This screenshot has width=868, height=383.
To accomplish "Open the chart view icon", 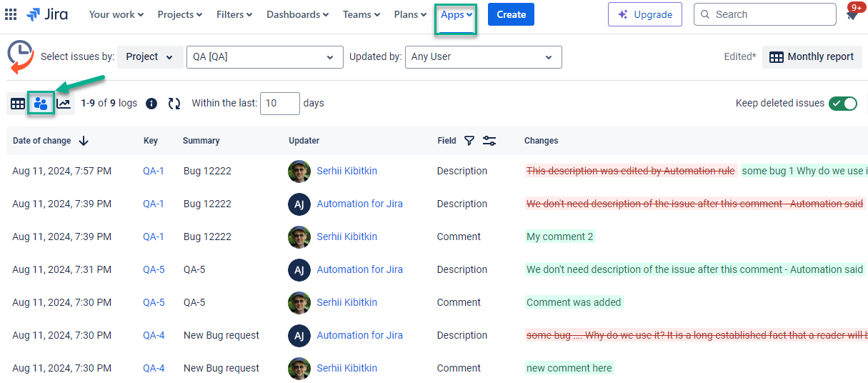I will click(x=64, y=104).
